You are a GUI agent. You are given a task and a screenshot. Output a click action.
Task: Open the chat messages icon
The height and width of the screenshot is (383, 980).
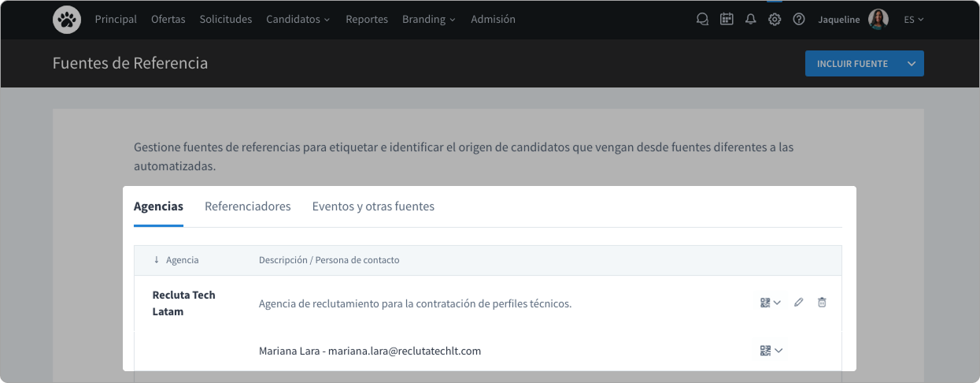click(702, 20)
